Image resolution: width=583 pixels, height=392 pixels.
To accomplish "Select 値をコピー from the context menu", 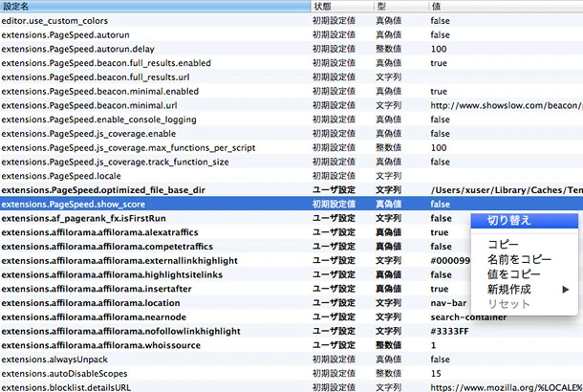I will 525,274.
